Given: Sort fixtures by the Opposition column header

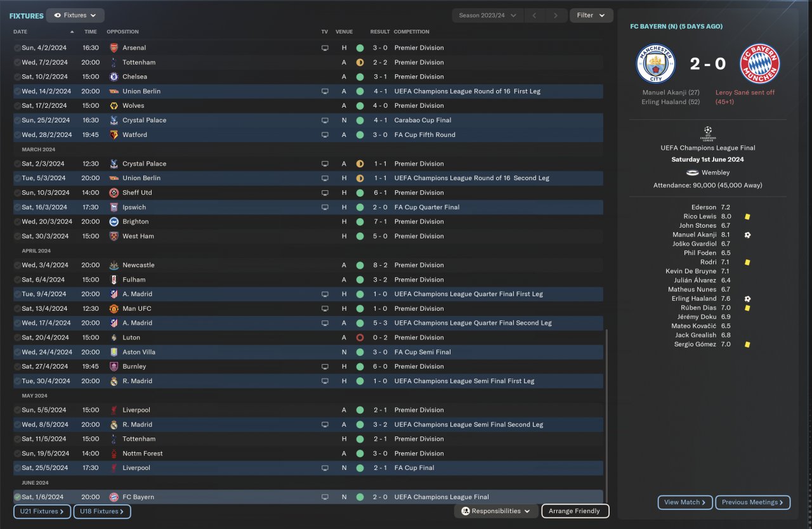Looking at the screenshot, I should [122, 32].
